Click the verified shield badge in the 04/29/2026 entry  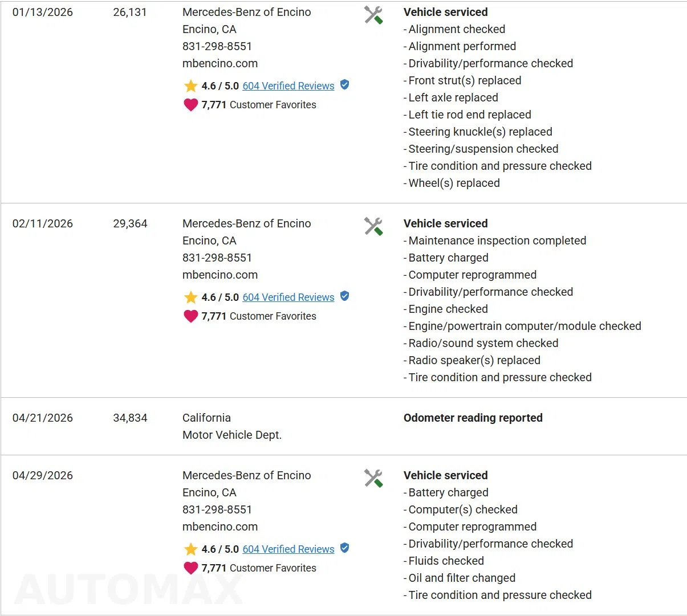(x=344, y=548)
